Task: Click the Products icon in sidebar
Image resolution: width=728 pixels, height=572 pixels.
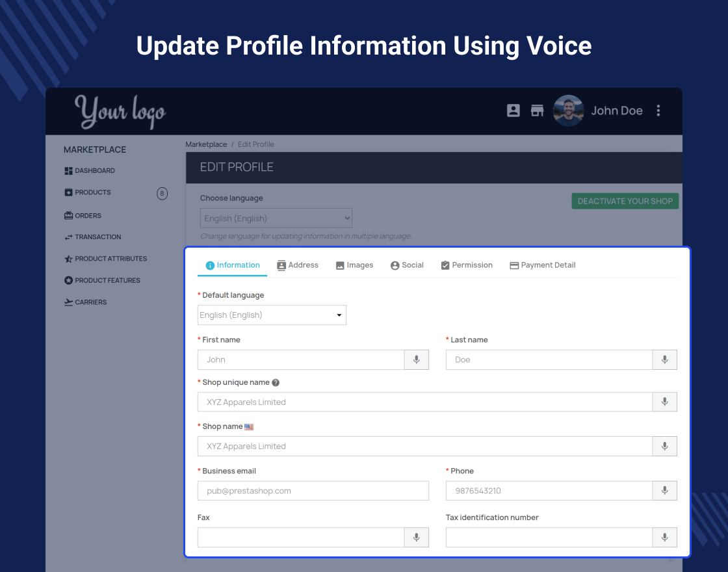Action: tap(68, 192)
